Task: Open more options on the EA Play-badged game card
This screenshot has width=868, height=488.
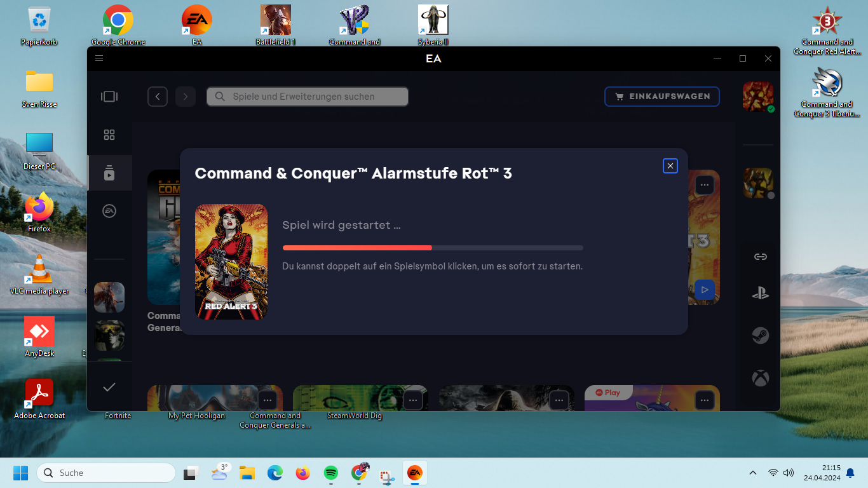Action: tap(704, 400)
